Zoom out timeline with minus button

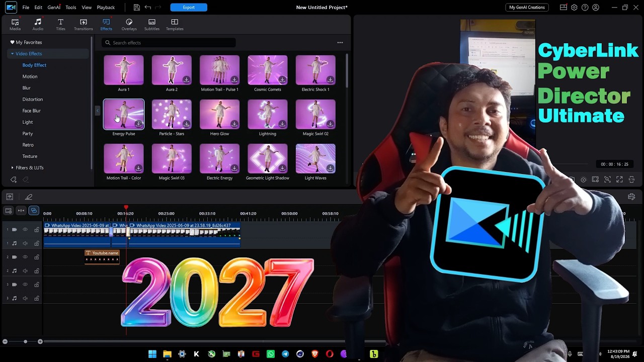pyautogui.click(x=5, y=342)
